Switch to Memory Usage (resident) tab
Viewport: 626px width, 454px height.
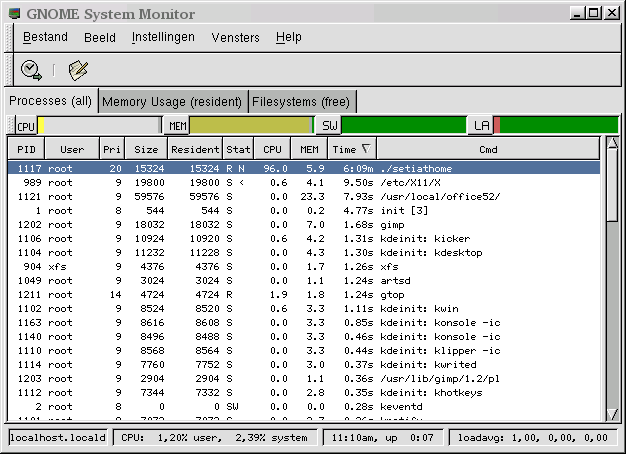[x=172, y=102]
